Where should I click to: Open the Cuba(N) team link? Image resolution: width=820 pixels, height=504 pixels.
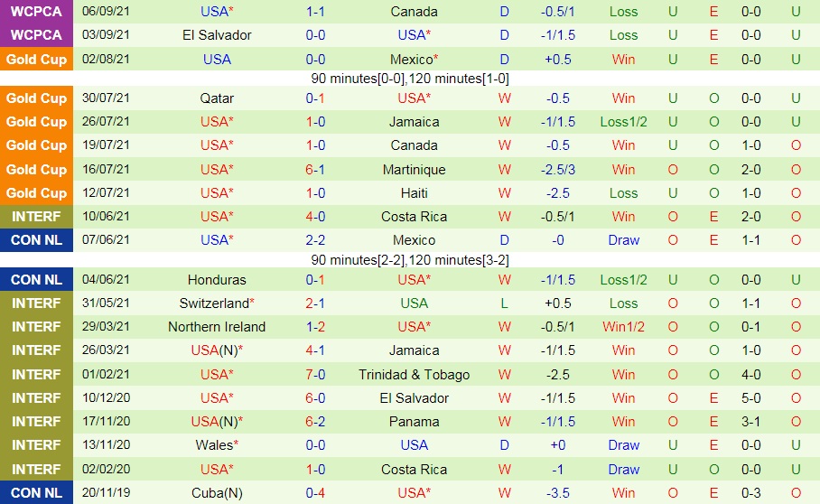click(x=217, y=493)
